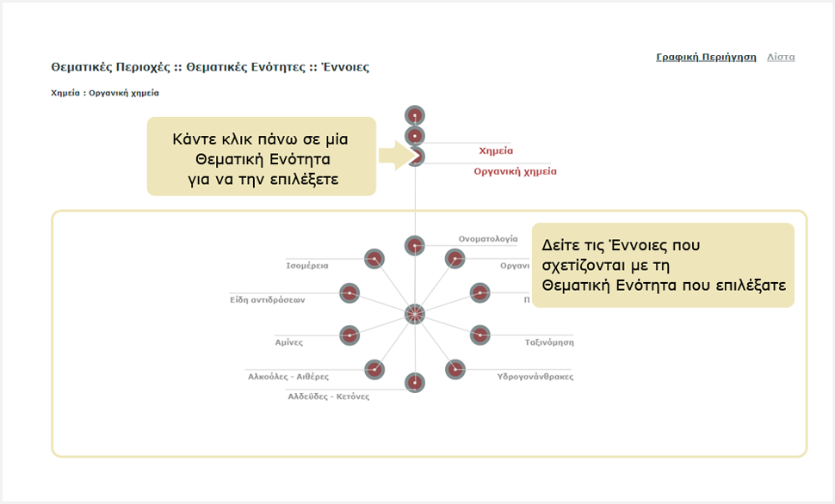835x504 pixels.
Task: Open the Αλκοόλες - Αιθέρες node
Action: 374,369
